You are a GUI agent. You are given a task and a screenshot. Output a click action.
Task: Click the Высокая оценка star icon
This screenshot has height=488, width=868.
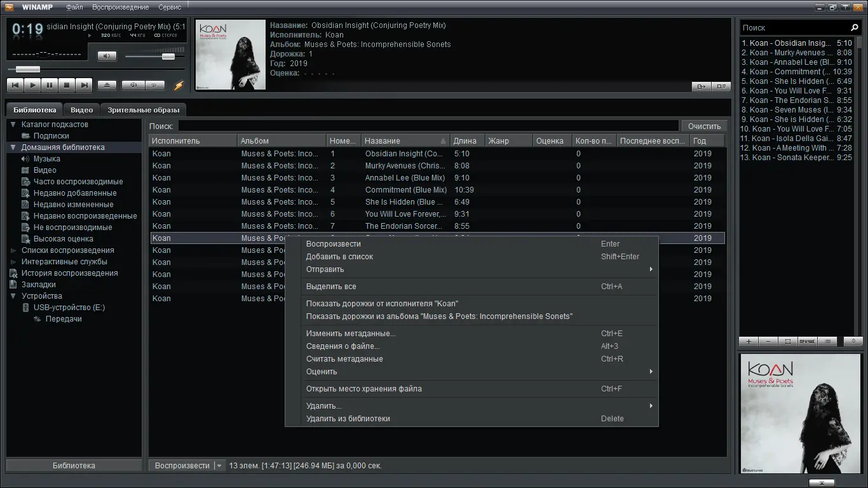point(25,239)
